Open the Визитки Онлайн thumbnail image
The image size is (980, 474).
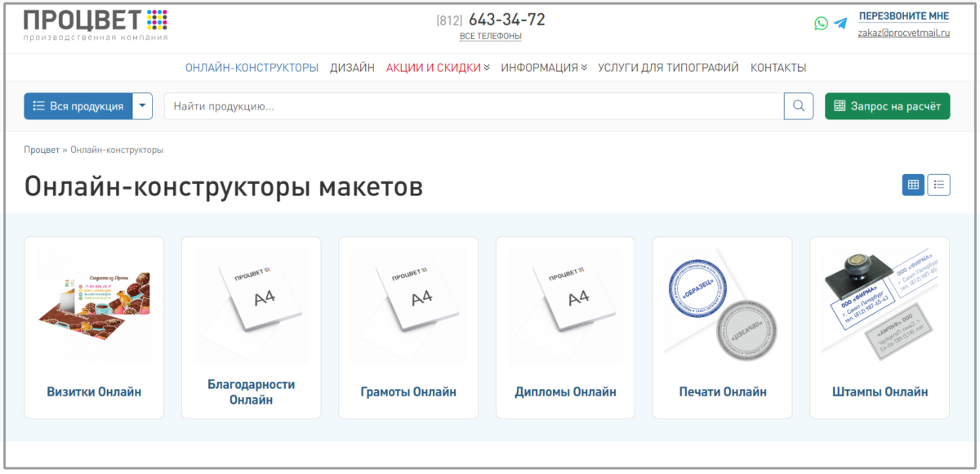pyautogui.click(x=94, y=305)
